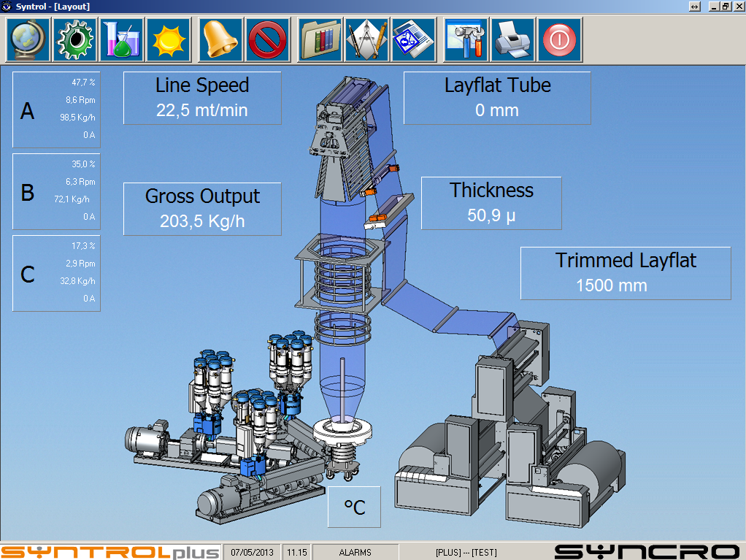
Task: Click the Gross Output display box
Action: [x=202, y=209]
